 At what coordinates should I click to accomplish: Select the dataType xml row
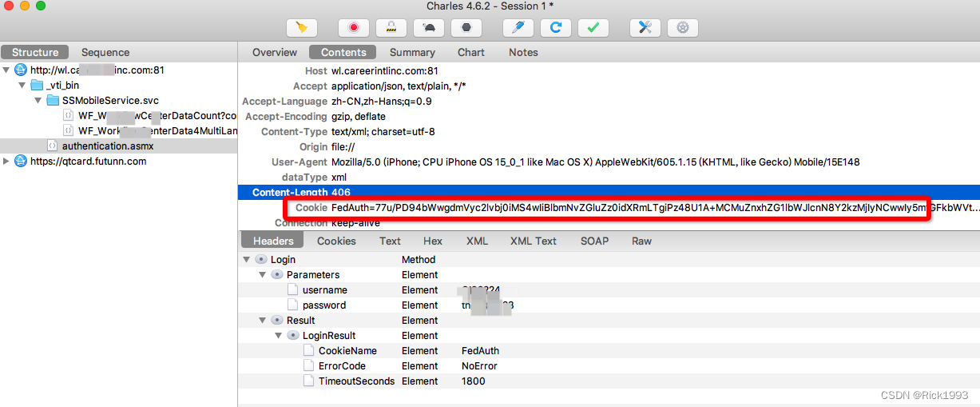[x=609, y=178]
